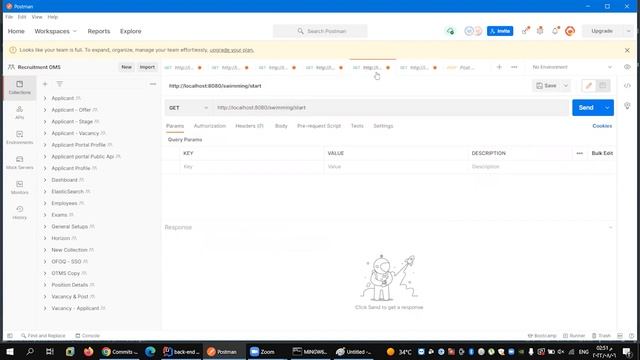This screenshot has height=360, width=640.
Task: Open the Collections sidebar panel
Action: click(20, 87)
